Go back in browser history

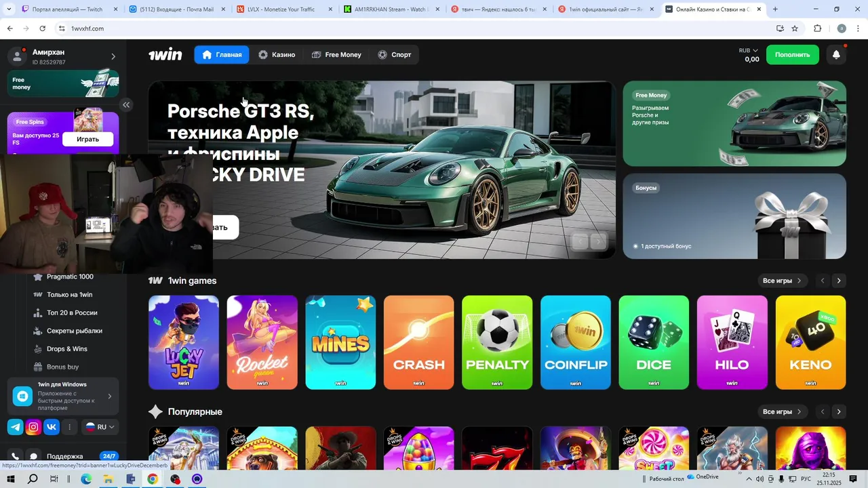(x=9, y=28)
